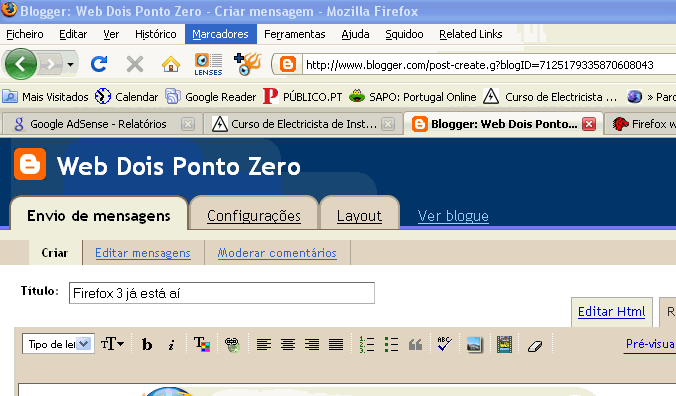Open the Configurações tab
This screenshot has width=676, height=396.
tap(254, 215)
